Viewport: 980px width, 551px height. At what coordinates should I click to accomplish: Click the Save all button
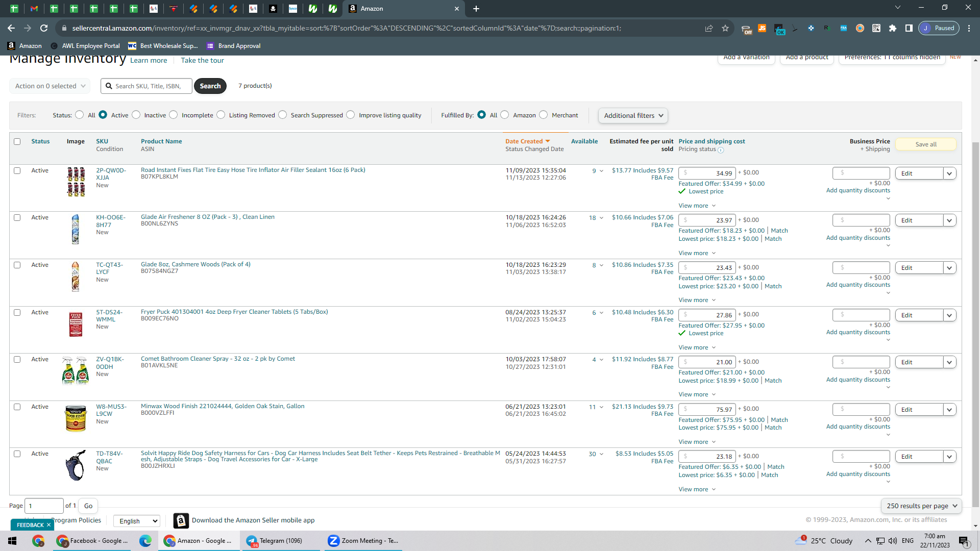(926, 144)
